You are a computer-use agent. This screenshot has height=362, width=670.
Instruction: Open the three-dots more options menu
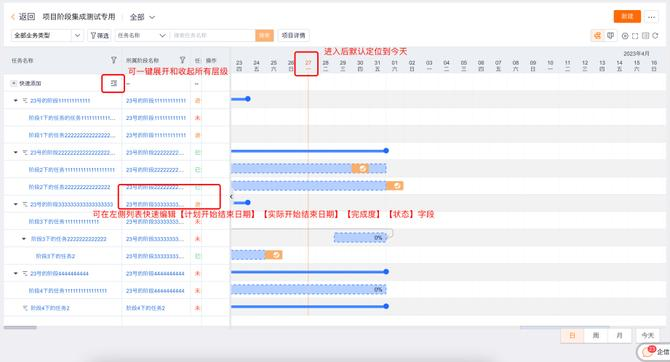coord(651,17)
